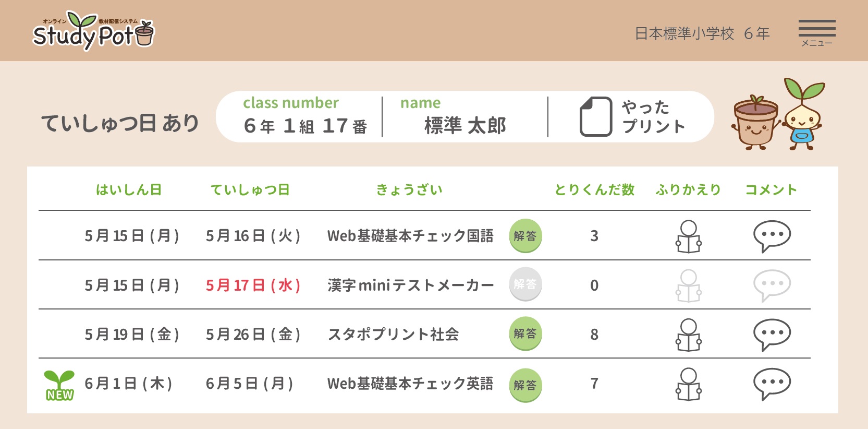Open ふりかえり book icon for Web基礎基本チェック国語

(x=689, y=236)
